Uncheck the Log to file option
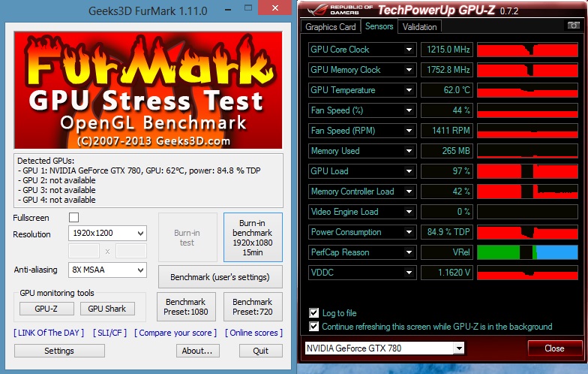Image resolution: width=588 pixels, height=374 pixels. click(313, 312)
